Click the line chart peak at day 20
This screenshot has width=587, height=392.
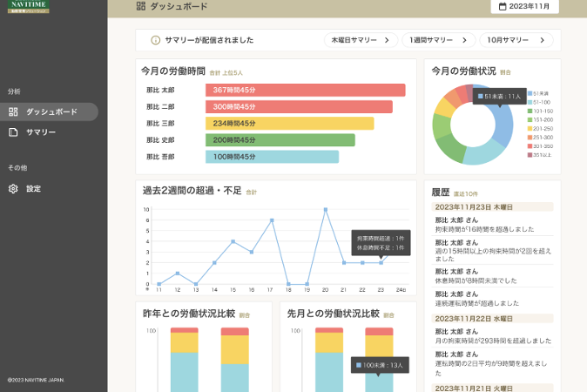click(325, 209)
